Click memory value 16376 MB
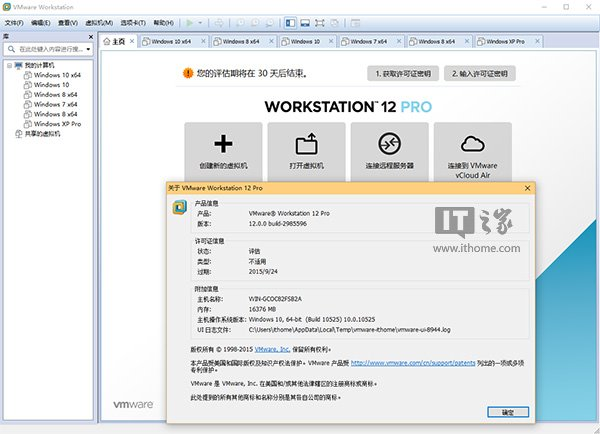Screen dimensions: 600x434 [x=262, y=309]
